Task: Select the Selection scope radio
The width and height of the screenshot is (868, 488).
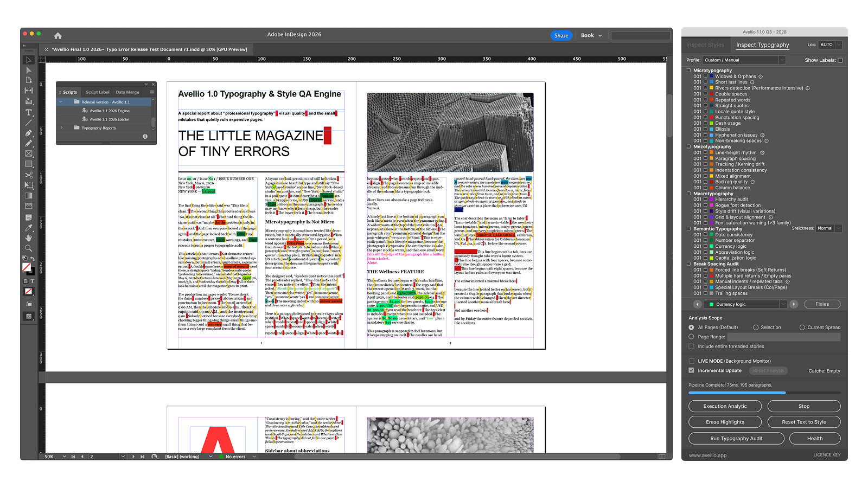Action: (x=756, y=328)
